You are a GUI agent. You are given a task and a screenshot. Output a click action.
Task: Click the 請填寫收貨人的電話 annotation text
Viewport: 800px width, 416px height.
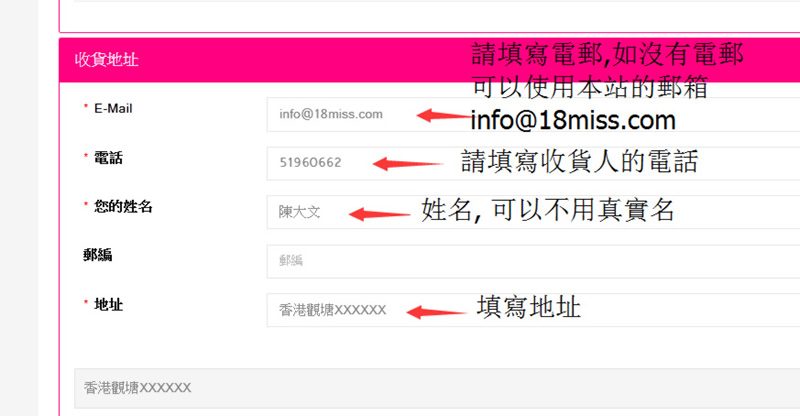pyautogui.click(x=579, y=162)
